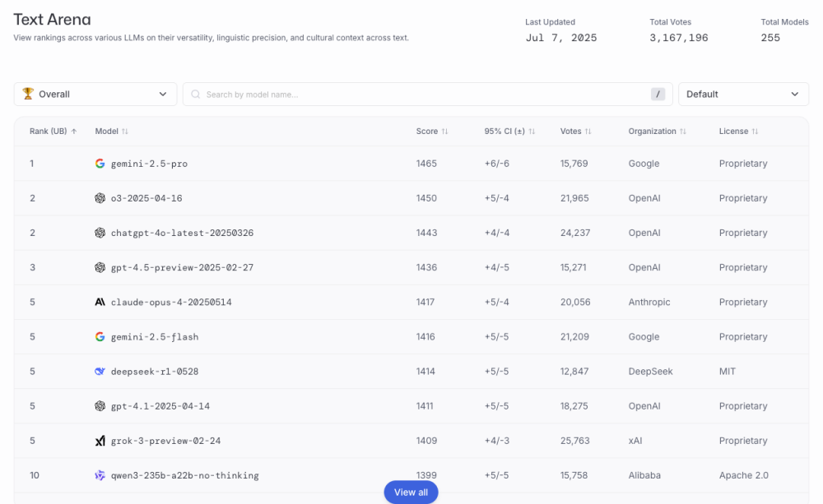Click the OpenAI logo beside gpt-4.5-preview-2025-02-27
This screenshot has height=504, width=823.
(100, 267)
